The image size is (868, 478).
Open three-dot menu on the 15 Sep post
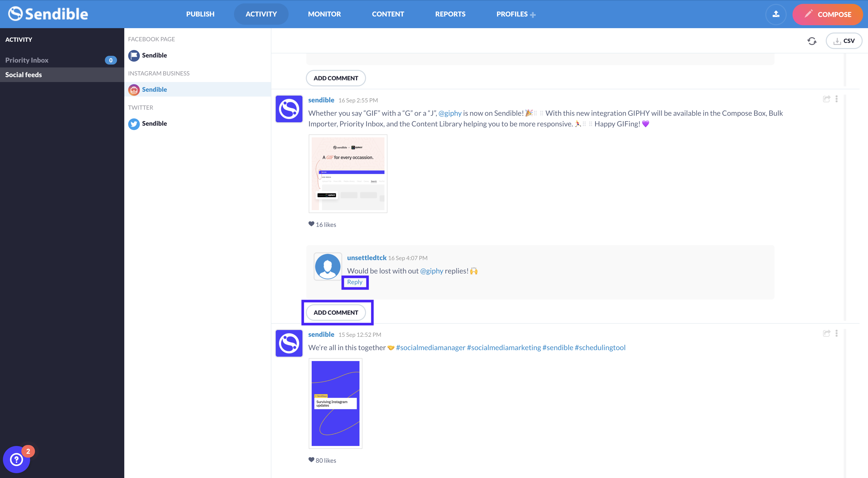point(836,333)
